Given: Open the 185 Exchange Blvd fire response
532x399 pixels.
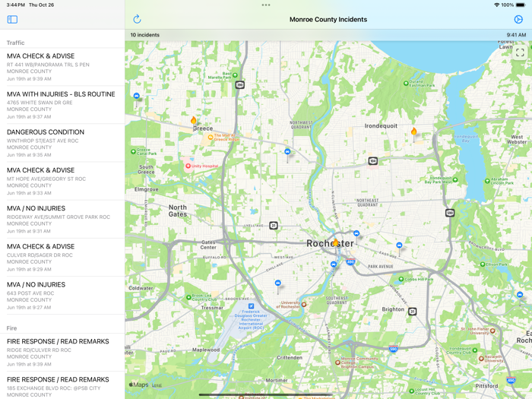Looking at the screenshot, I should pos(62,387).
